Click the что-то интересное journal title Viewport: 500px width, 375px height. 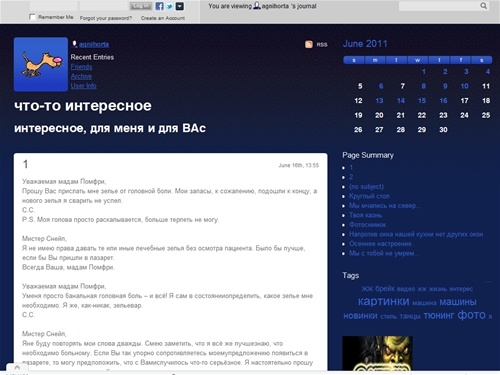click(83, 106)
